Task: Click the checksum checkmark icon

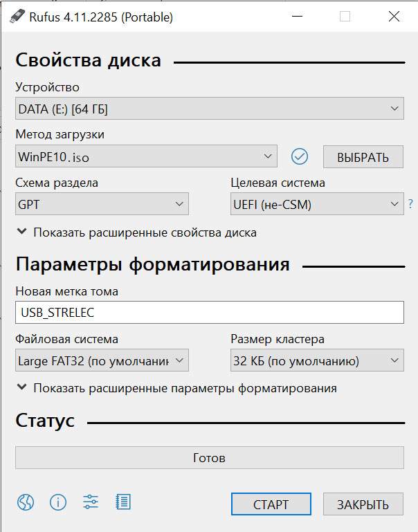Action: tap(299, 157)
